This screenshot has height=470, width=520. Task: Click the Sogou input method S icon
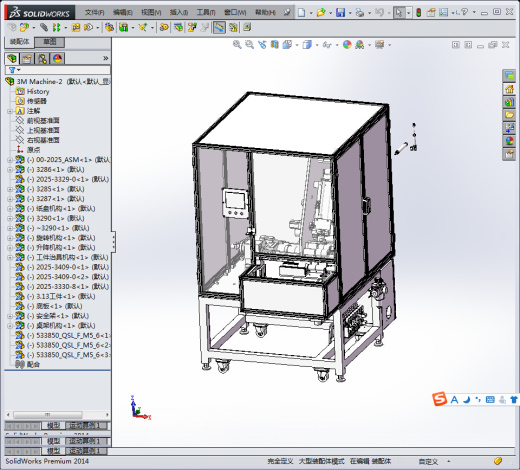439,399
